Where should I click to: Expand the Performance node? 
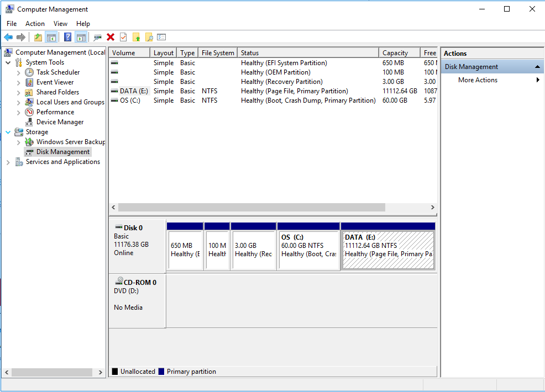pyautogui.click(x=18, y=113)
